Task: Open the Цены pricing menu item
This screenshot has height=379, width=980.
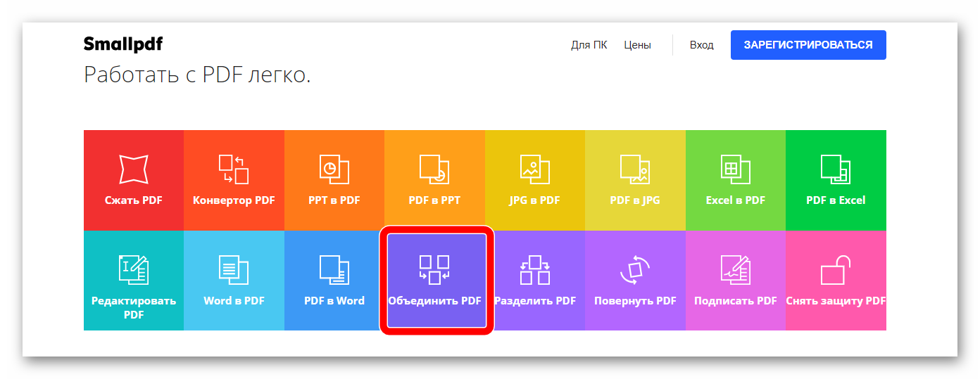Action: pyautogui.click(x=637, y=45)
